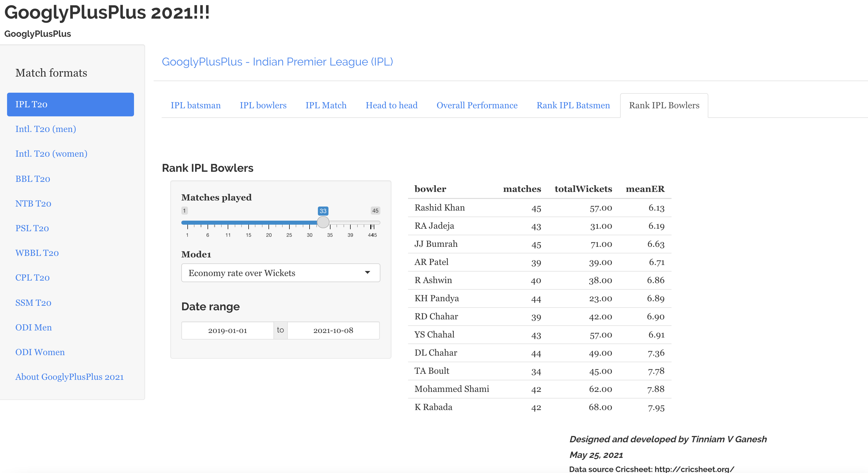Click the end date field 2021-10-08

(x=333, y=330)
